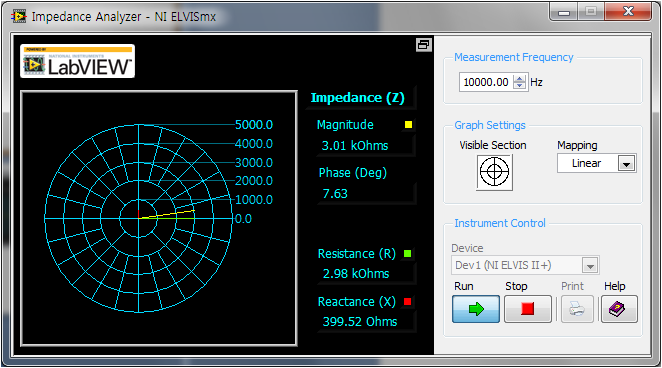Viewport: 662px width, 368px height.
Task: Click the 3000.0 scale label
Action: coord(254,162)
